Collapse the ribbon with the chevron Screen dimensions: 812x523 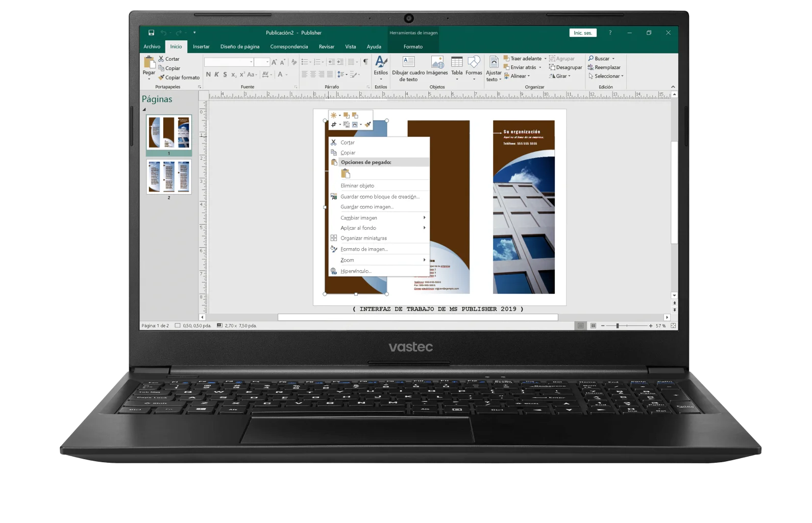pyautogui.click(x=673, y=87)
